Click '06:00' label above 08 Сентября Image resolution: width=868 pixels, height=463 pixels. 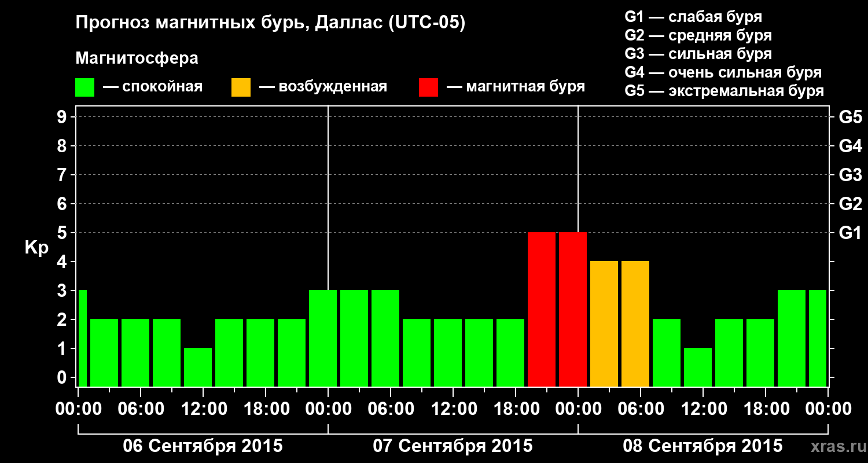click(x=641, y=409)
